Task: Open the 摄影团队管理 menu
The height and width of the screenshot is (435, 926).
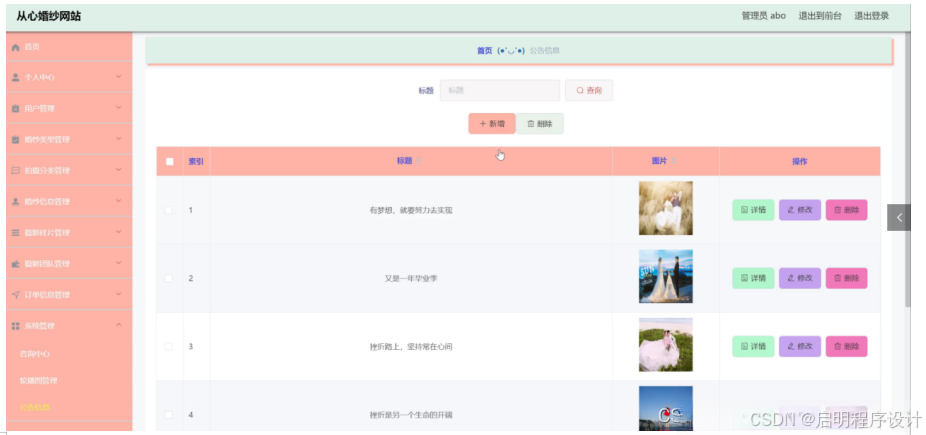Action: tap(69, 263)
